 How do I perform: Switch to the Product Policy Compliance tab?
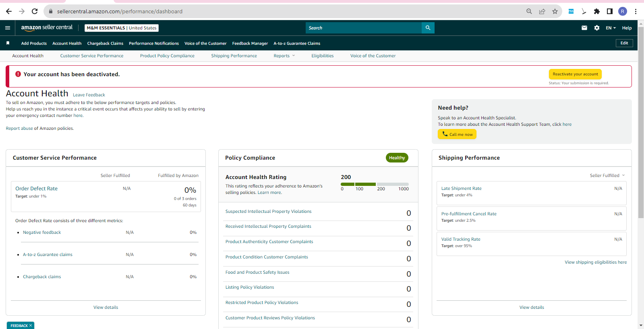167,56
